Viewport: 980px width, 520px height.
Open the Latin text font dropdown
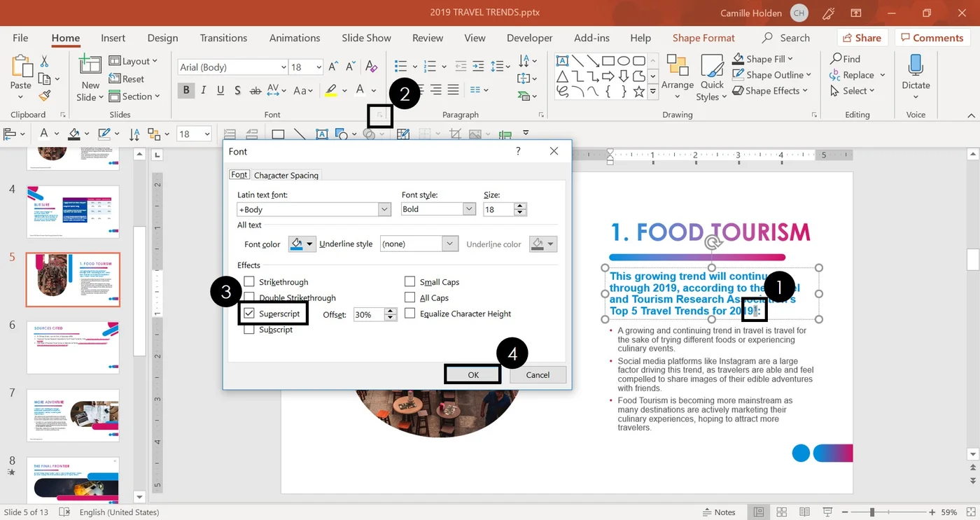(384, 209)
